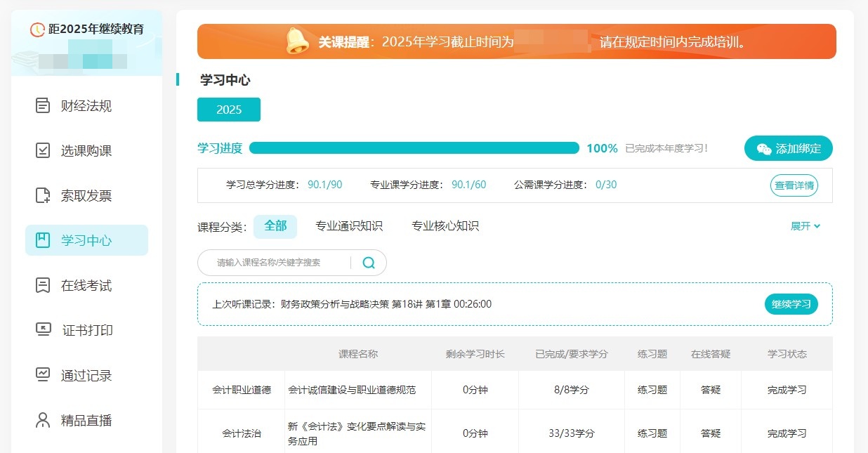Filter by 专业核心知识 category
The width and height of the screenshot is (868, 453).
tap(445, 226)
